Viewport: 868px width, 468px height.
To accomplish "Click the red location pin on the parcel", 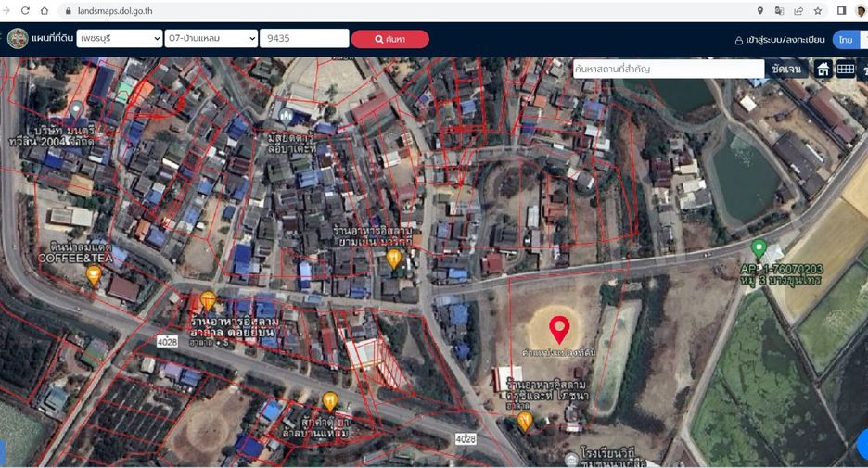I will coord(559,330).
